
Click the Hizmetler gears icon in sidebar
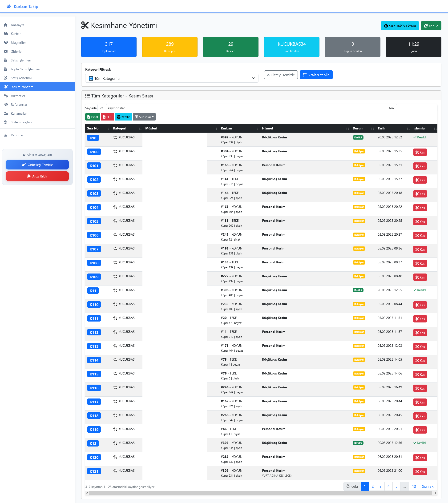(6, 96)
